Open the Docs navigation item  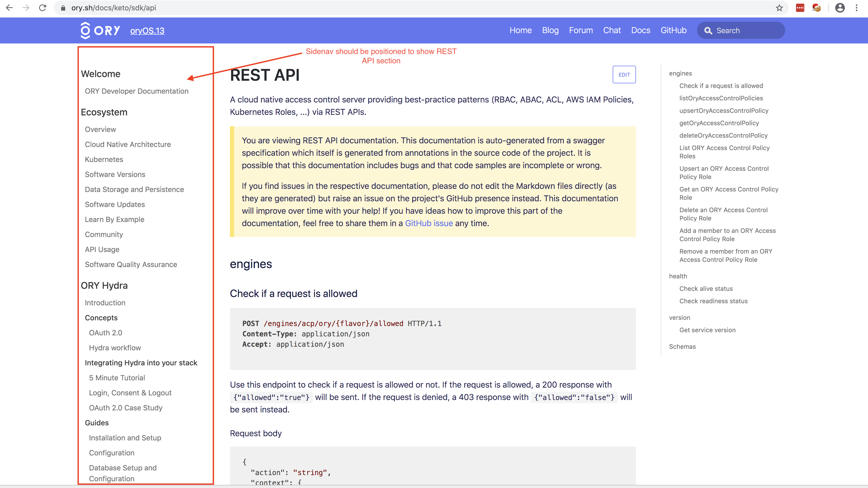coord(641,30)
